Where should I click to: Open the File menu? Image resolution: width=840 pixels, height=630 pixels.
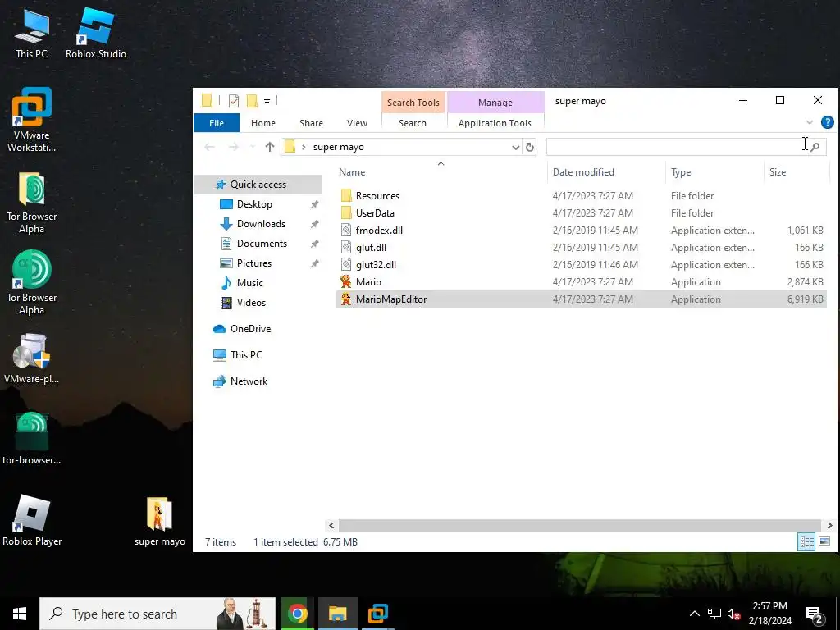click(x=217, y=123)
